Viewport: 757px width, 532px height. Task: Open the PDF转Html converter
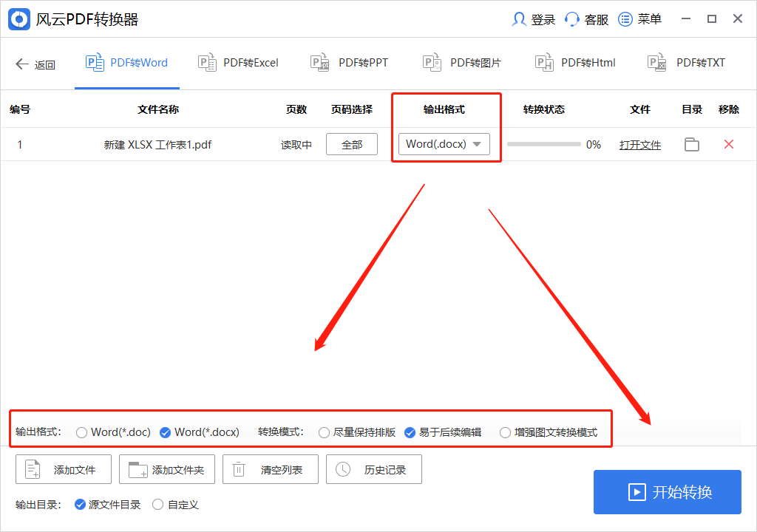575,63
